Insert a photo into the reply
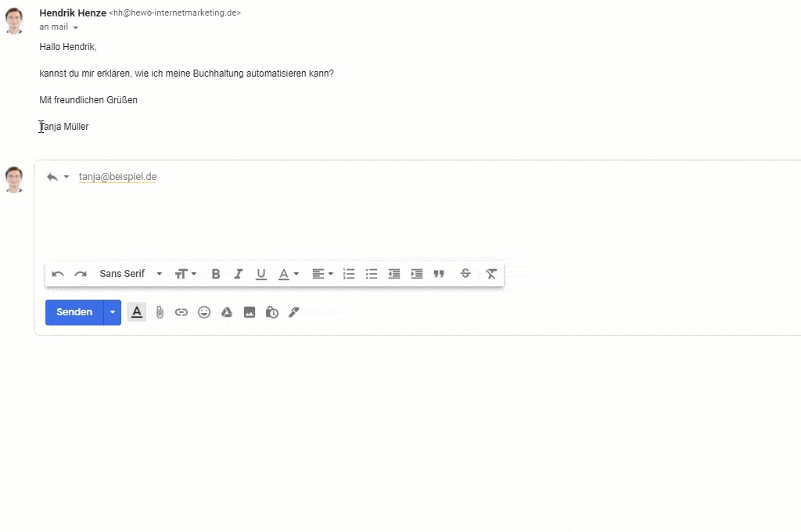 [x=250, y=312]
